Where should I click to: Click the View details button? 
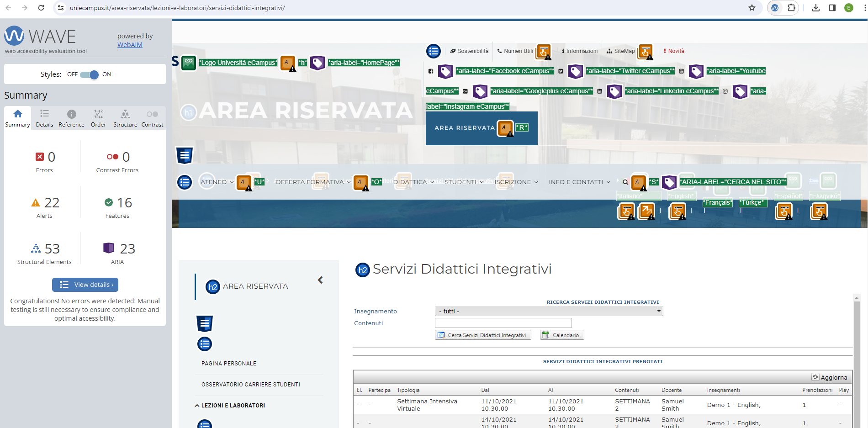coord(85,285)
